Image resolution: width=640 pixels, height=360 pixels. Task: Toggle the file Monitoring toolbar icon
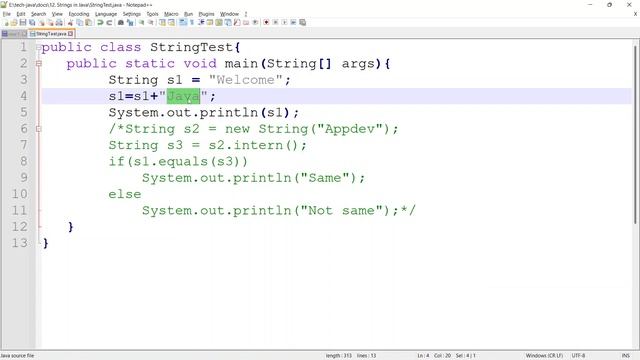tap(255, 22)
